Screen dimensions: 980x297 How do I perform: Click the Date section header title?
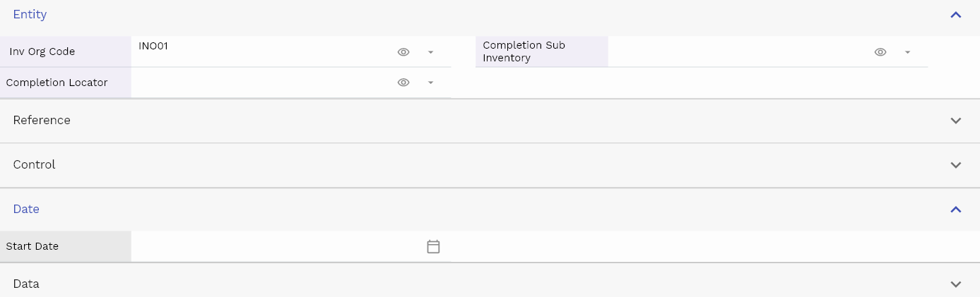26,209
